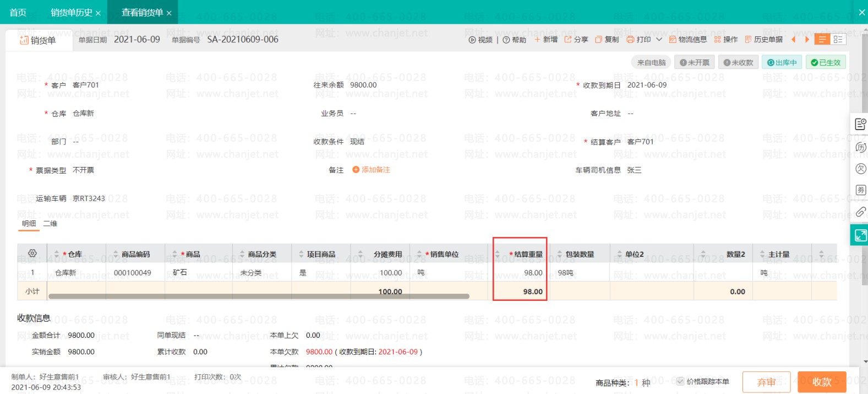The height and width of the screenshot is (394, 868).
Task: Click the 复制 copy icon
Action: [599, 40]
